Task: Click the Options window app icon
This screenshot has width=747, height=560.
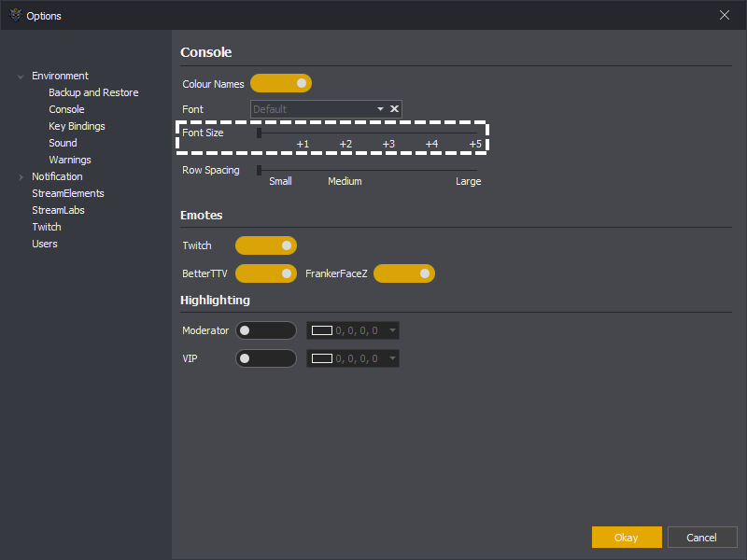Action: pos(16,15)
